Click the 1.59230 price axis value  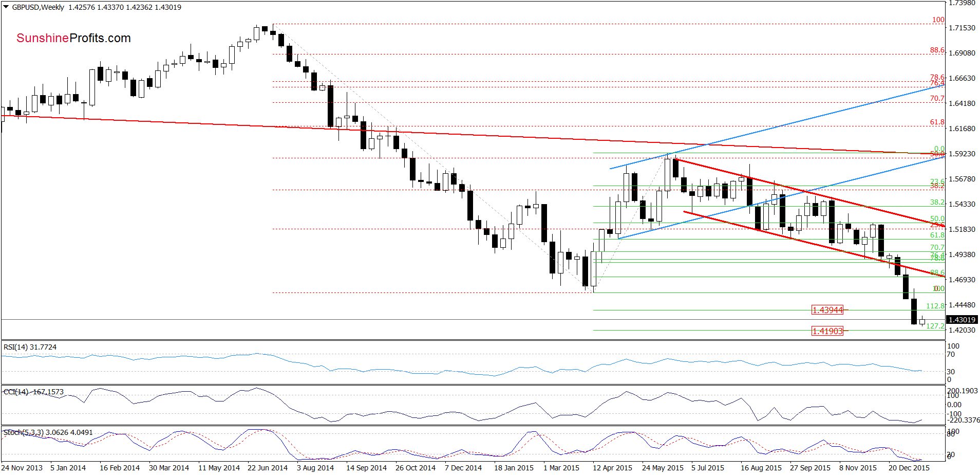tap(962, 154)
